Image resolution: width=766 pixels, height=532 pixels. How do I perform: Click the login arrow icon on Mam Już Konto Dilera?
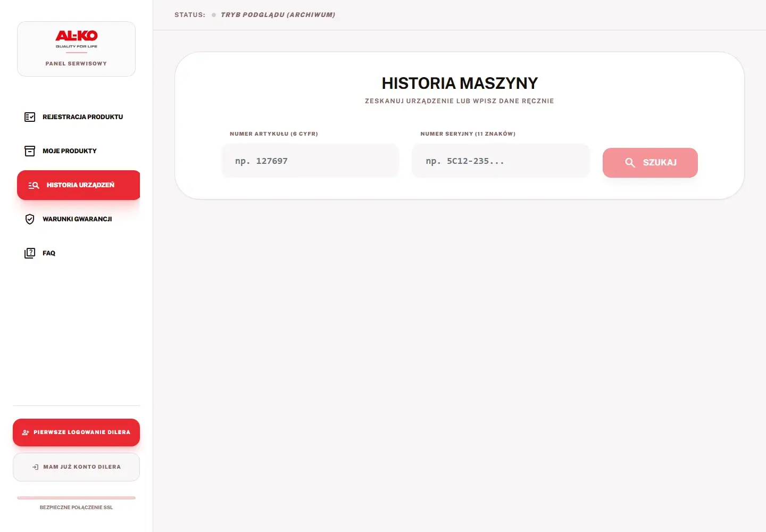[36, 467]
